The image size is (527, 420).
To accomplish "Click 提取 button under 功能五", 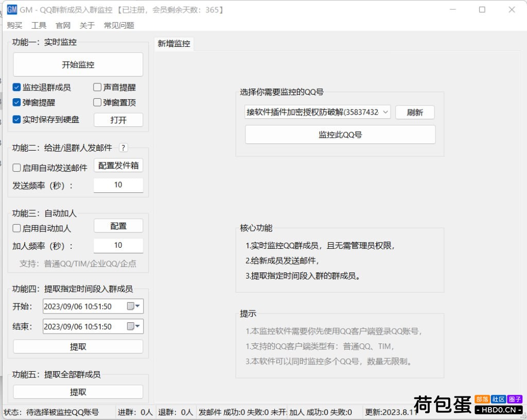I will pos(78,392).
